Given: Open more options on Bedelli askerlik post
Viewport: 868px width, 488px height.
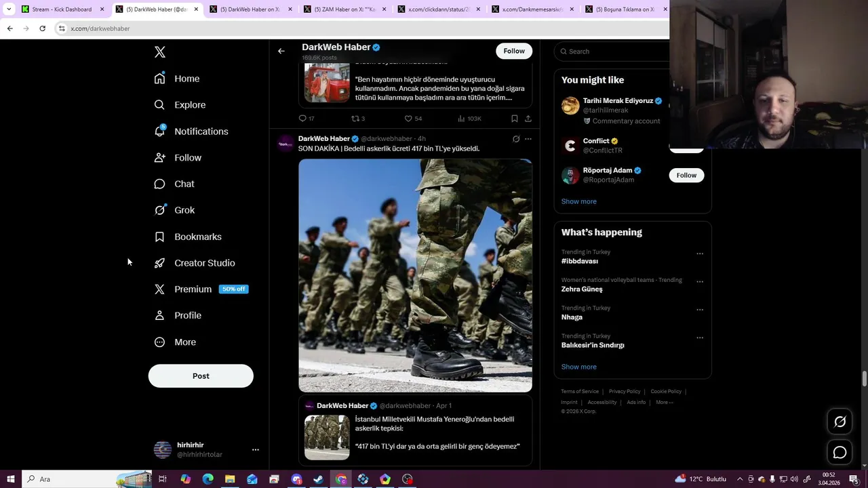Looking at the screenshot, I should pos(528,139).
